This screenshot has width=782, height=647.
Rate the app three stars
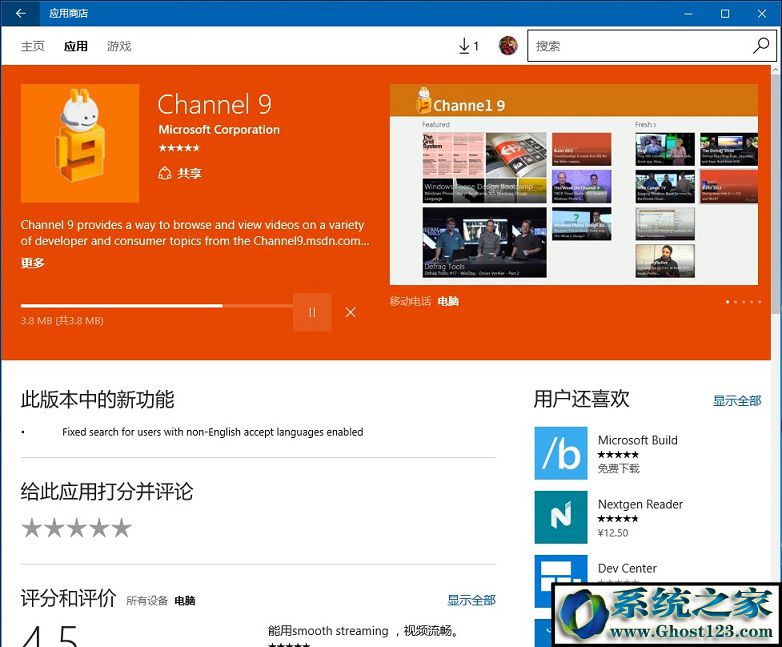pyautogui.click(x=76, y=528)
